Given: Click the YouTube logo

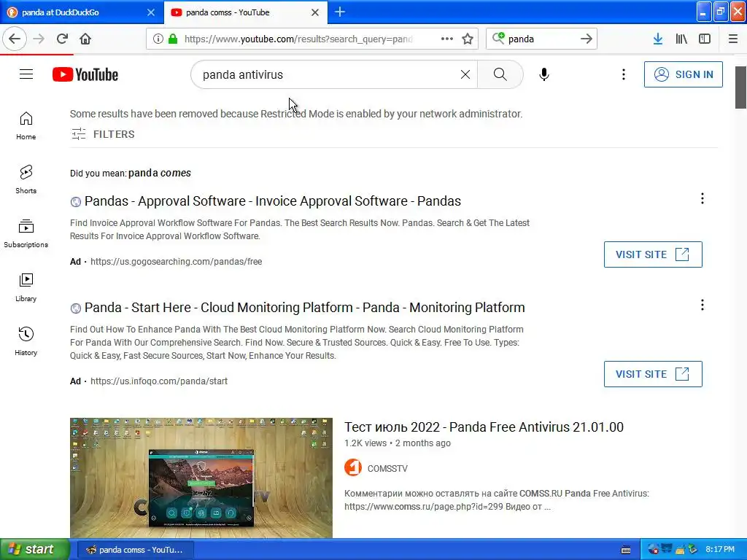Looking at the screenshot, I should (x=85, y=74).
